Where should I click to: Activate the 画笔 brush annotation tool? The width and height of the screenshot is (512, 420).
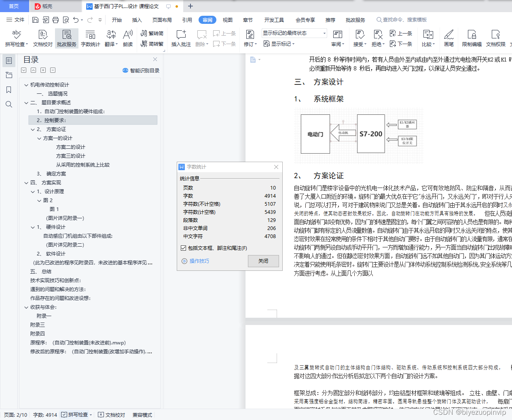coord(449,38)
